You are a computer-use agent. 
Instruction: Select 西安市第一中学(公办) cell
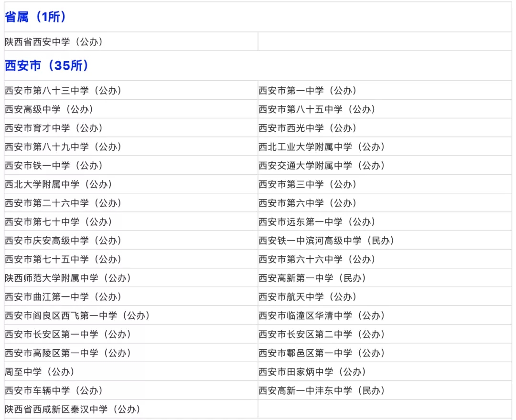pos(385,90)
